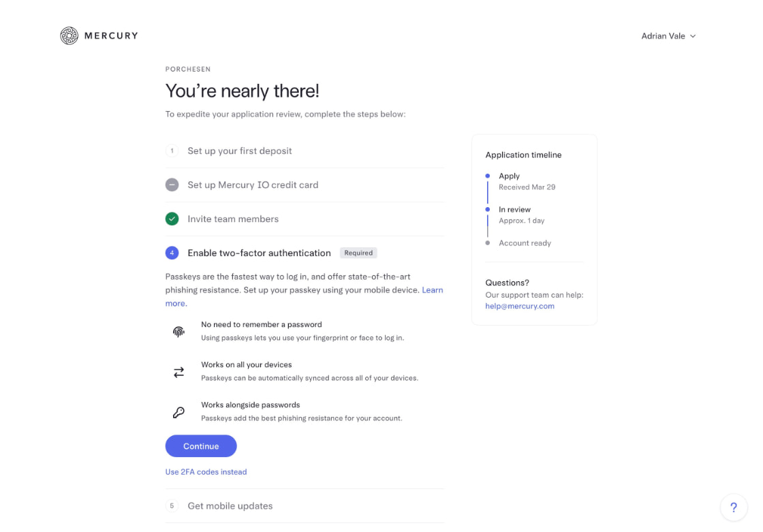This screenshot has width=763, height=532.
Task: Expand Set up Mercury IO credit card step
Action: (x=305, y=185)
